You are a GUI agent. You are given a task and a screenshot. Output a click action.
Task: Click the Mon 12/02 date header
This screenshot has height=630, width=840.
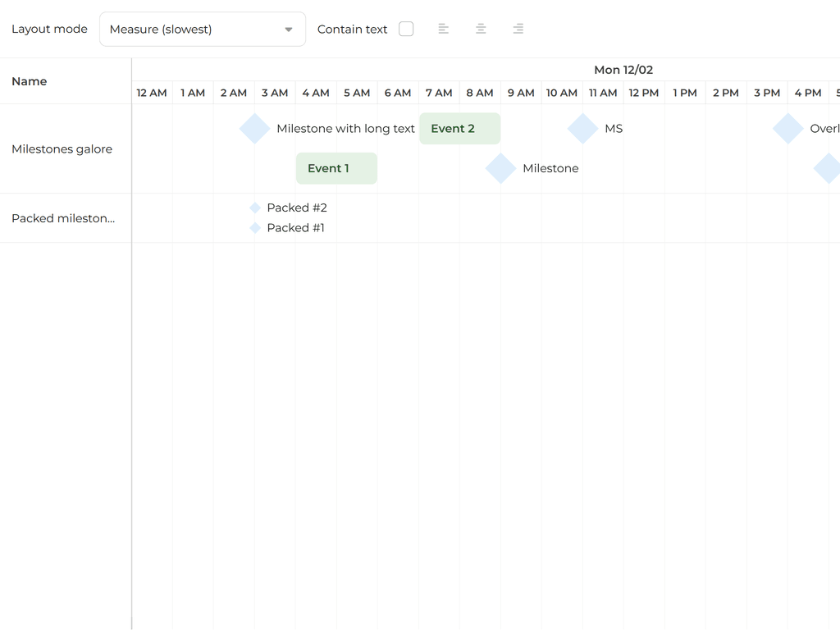point(623,70)
